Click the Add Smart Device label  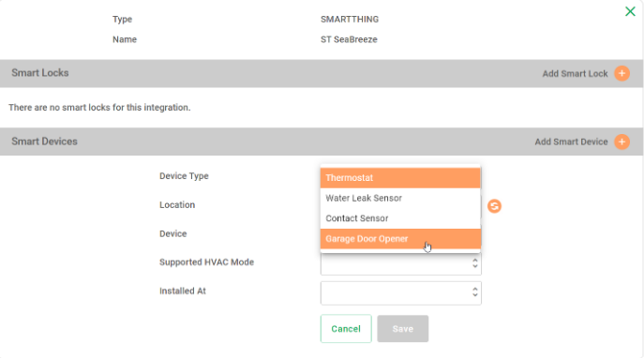point(571,142)
